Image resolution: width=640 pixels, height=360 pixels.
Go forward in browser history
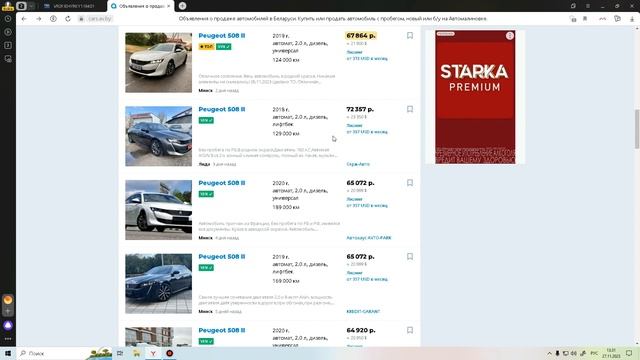click(x=39, y=19)
